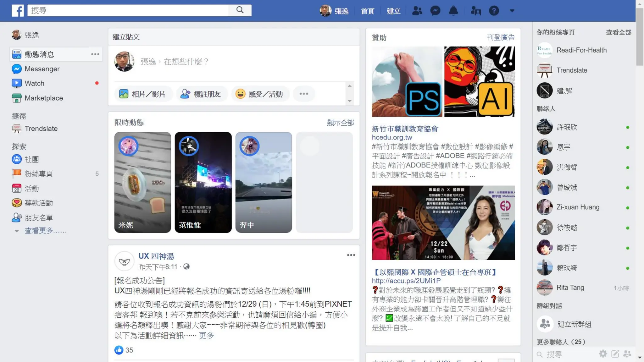Open the notifications bell
Image resolution: width=644 pixels, height=362 pixels.
point(453,11)
